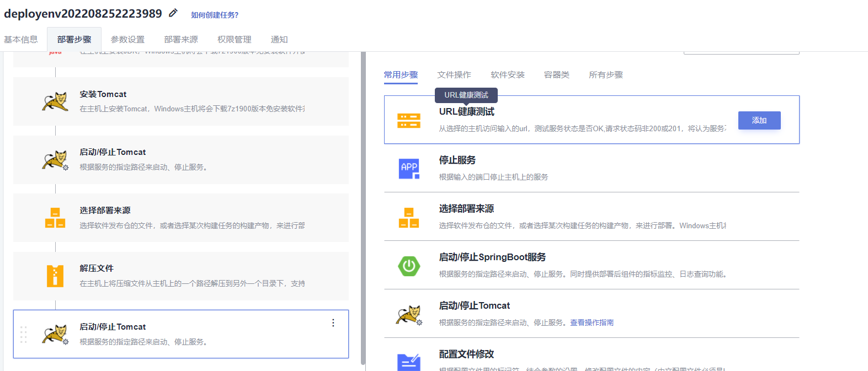The width and height of the screenshot is (868, 371).
Task: Select the 安装Tomcat step title
Action: point(103,94)
